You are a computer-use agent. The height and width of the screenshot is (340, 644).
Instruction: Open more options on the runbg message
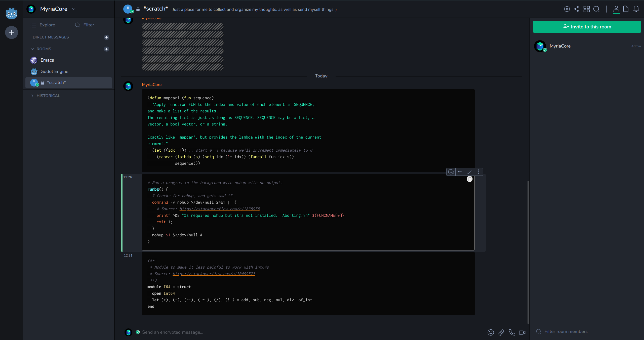478,172
